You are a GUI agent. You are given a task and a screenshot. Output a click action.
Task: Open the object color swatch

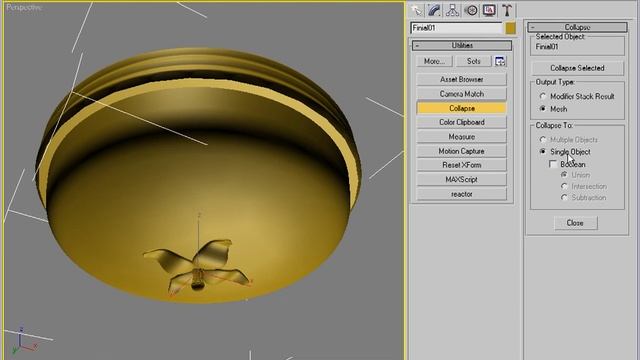[x=510, y=28]
